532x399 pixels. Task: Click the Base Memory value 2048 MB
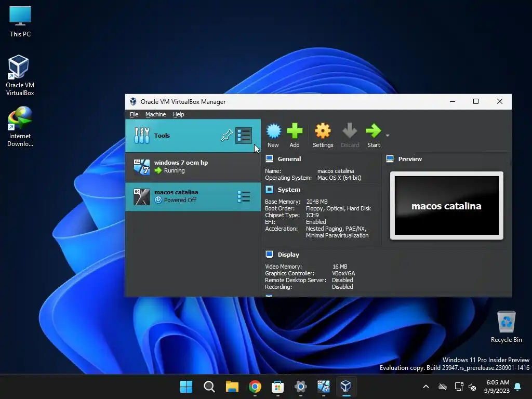click(x=317, y=202)
